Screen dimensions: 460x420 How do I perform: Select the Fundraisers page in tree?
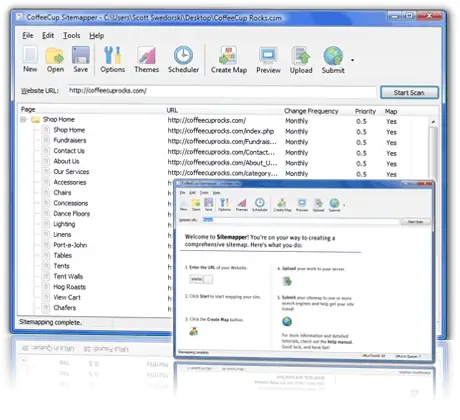tap(70, 140)
